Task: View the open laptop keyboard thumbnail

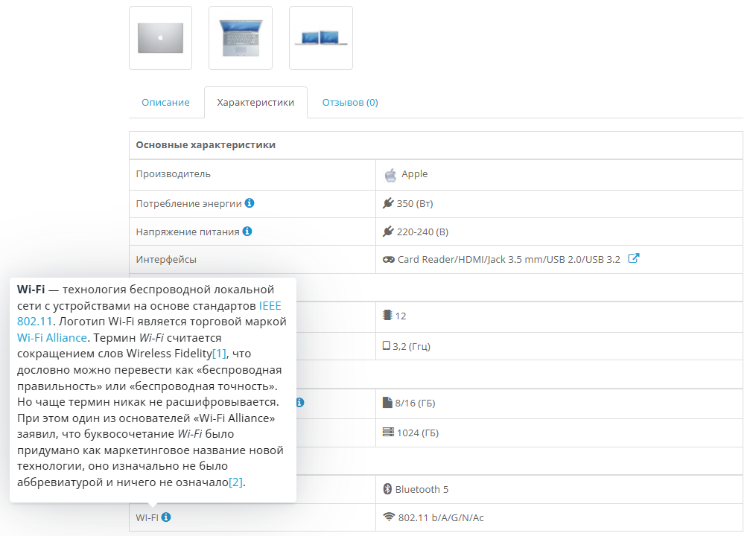Action: [x=241, y=38]
